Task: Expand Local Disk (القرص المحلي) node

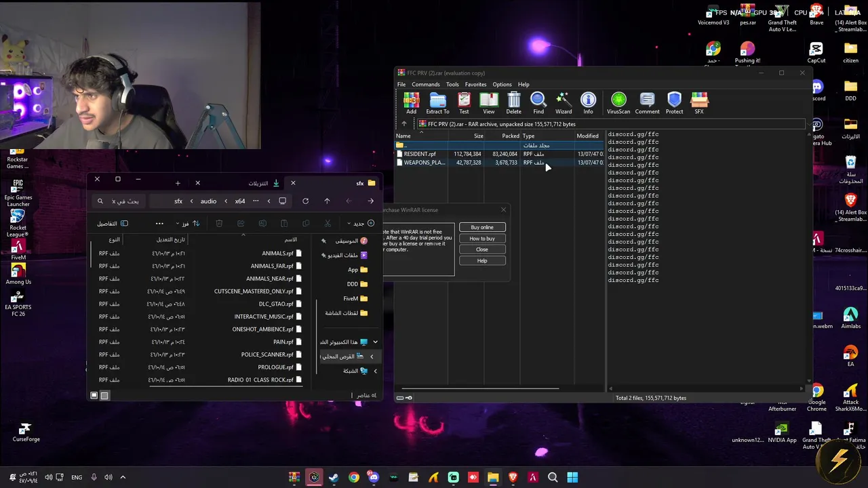Action: coord(372,357)
